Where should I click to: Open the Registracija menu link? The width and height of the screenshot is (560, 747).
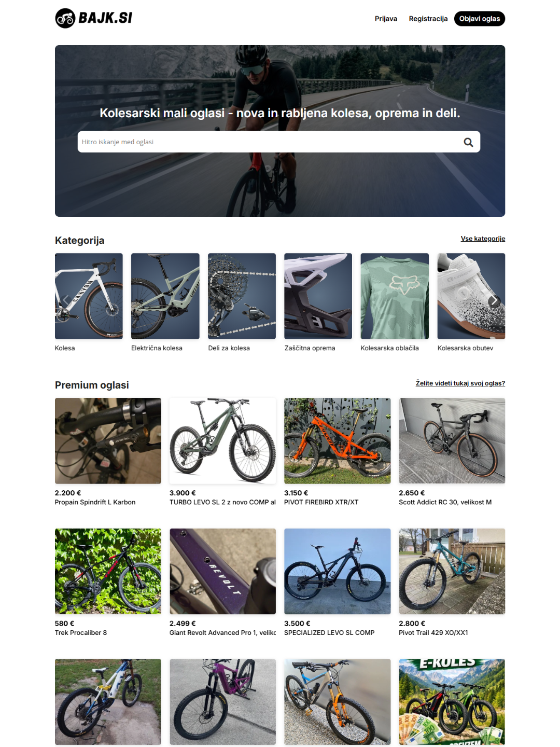click(x=428, y=19)
